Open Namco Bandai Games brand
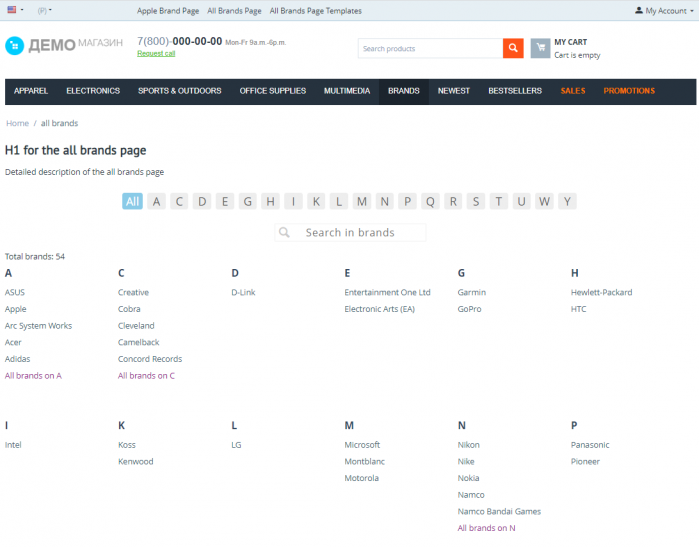Viewport: 700px width, 547px height. click(499, 512)
